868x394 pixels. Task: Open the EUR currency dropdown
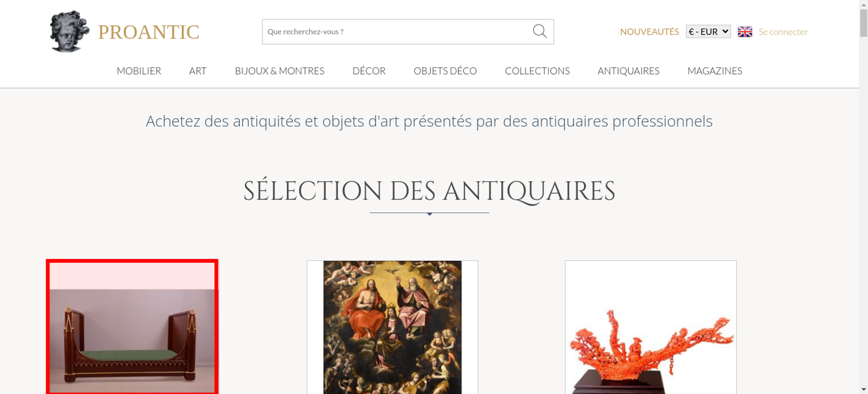tap(708, 32)
